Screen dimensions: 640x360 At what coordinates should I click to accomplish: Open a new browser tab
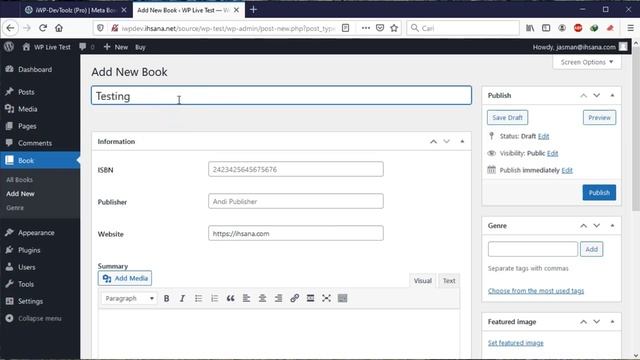tap(253, 9)
